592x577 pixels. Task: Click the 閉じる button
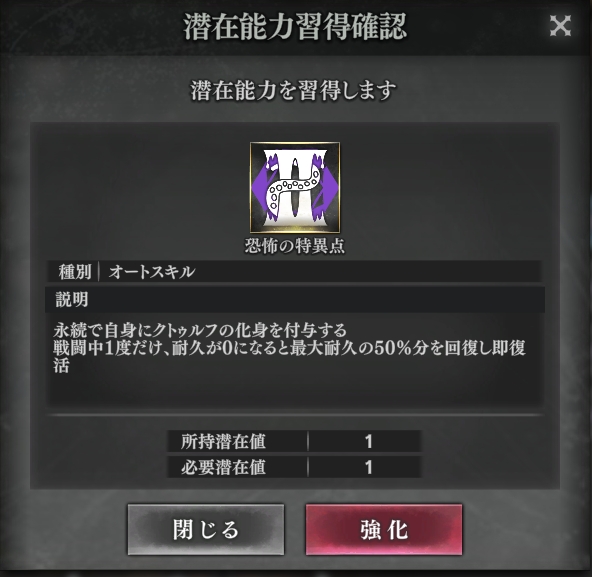coord(206,529)
